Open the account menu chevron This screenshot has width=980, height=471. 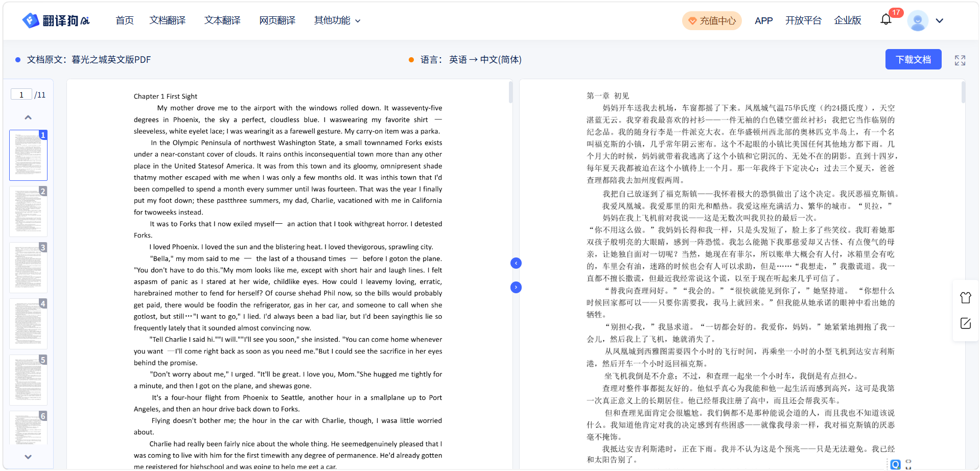(939, 21)
